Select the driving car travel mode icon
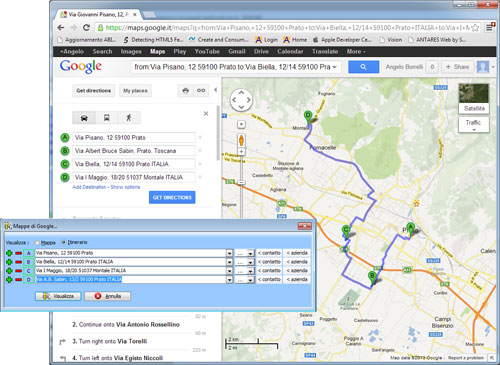This screenshot has width=500, height=365. [x=84, y=118]
